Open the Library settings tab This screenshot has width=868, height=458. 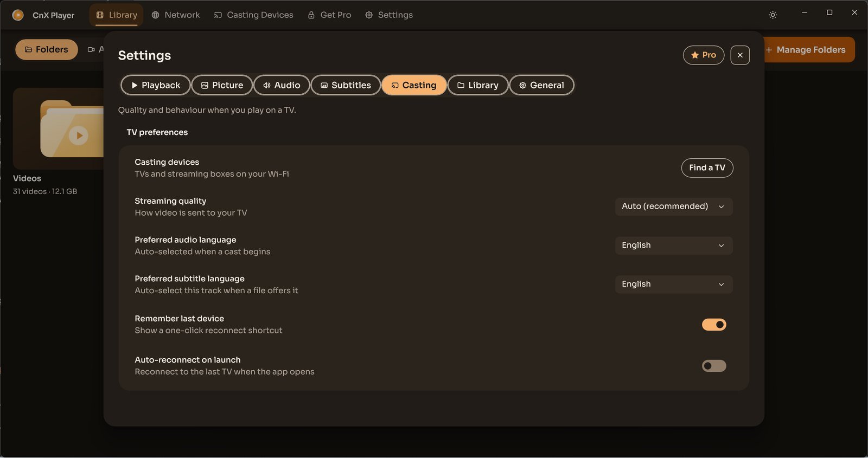(478, 85)
